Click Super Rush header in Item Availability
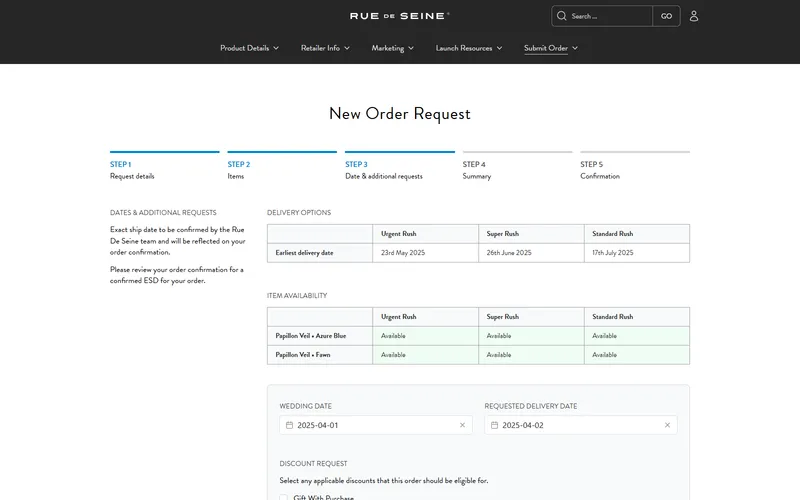Screen dimensions: 800x500 tap(531, 317)
